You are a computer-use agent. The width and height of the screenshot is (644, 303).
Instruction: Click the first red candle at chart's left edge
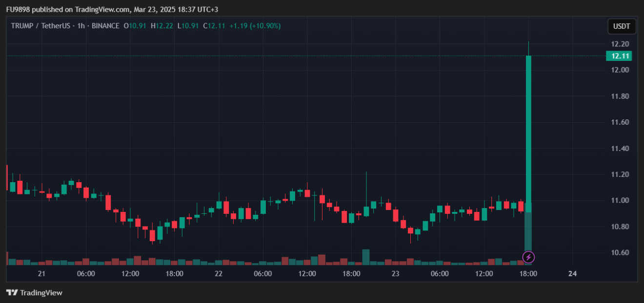click(7, 178)
